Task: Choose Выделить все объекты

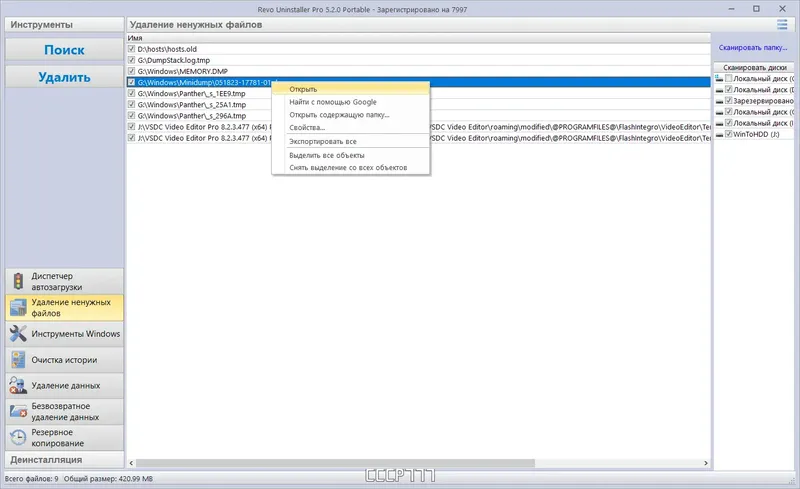Action: [x=351, y=155]
